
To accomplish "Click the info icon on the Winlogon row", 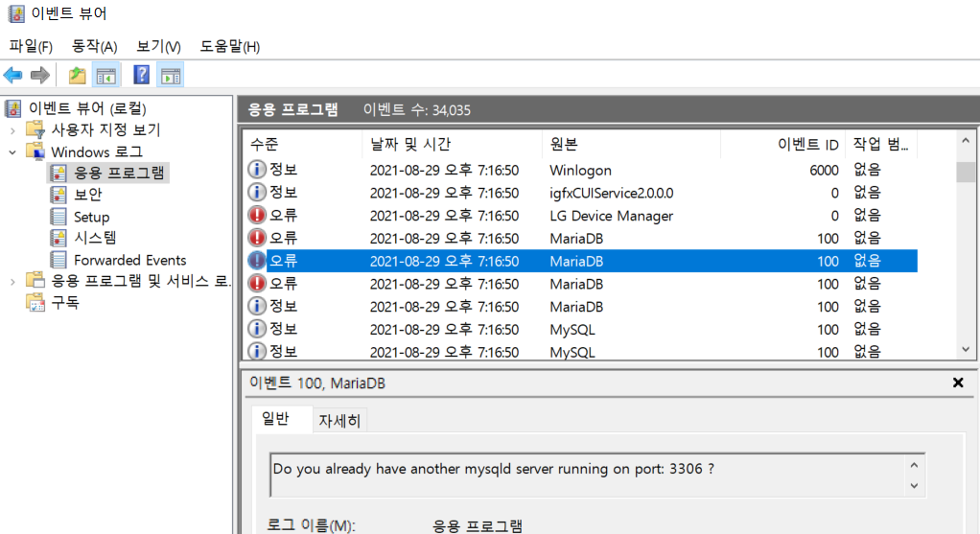I will (256, 170).
